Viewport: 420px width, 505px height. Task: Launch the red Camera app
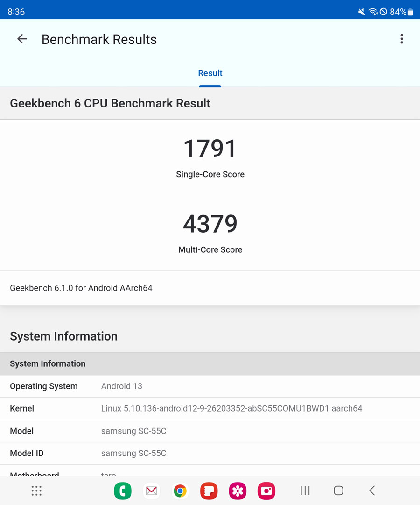pos(266,491)
